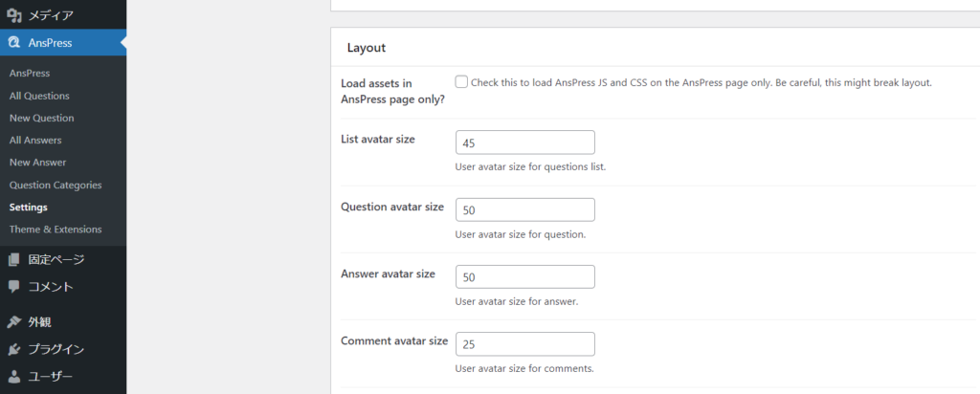Viewport: 980px width, 394px height.
Task: Click the AnsPress logo icon
Action: (14, 42)
